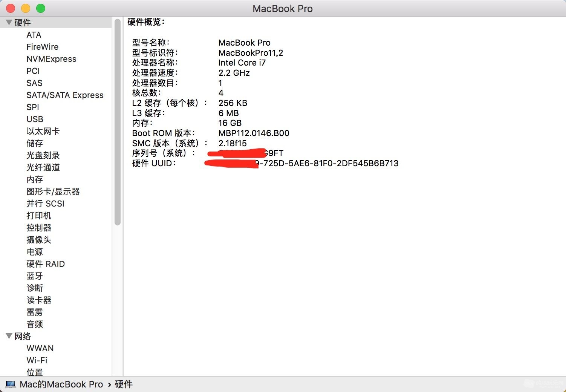Select Wi-Fi in the sidebar
The image size is (566, 392).
pos(37,360)
